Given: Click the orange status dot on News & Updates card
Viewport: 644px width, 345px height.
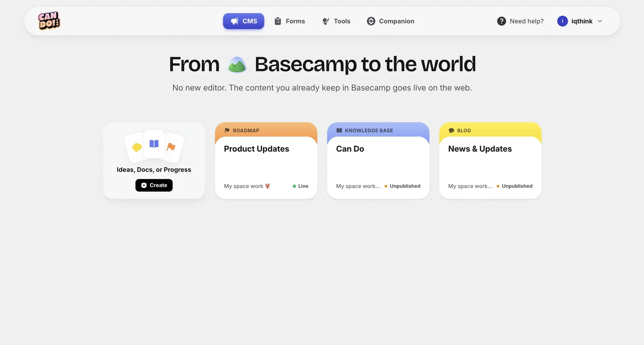Looking at the screenshot, I should [498, 186].
